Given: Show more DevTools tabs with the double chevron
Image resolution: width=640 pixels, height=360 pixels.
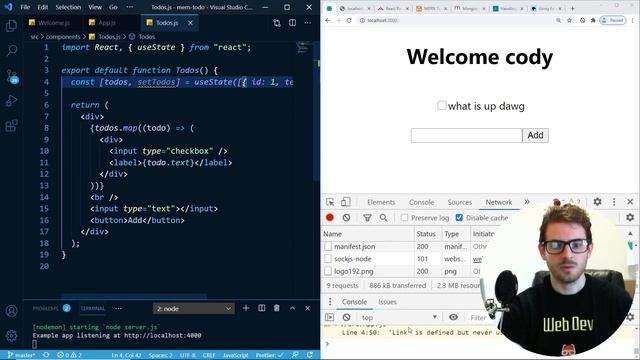Looking at the screenshot, I should (527, 202).
